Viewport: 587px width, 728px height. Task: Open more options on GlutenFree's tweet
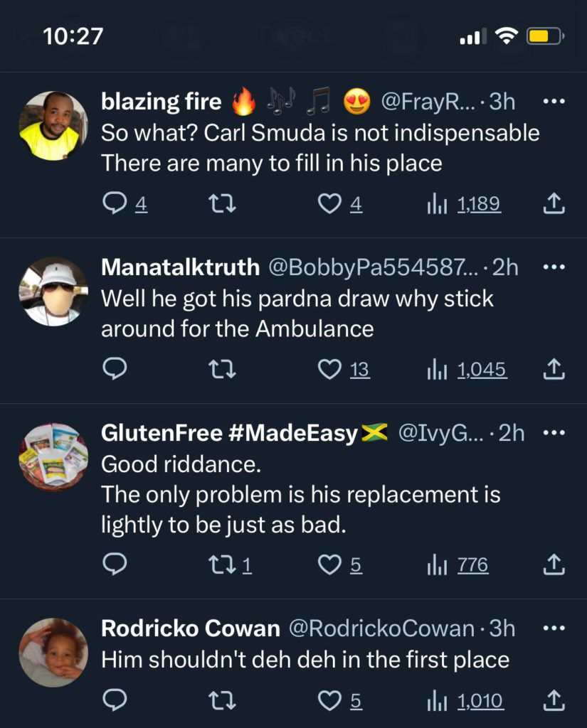pyautogui.click(x=554, y=433)
